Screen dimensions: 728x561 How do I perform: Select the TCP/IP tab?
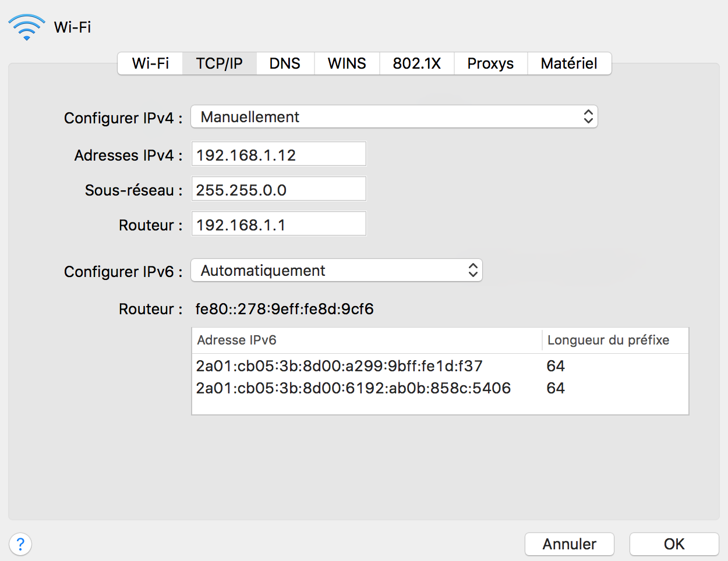point(220,63)
